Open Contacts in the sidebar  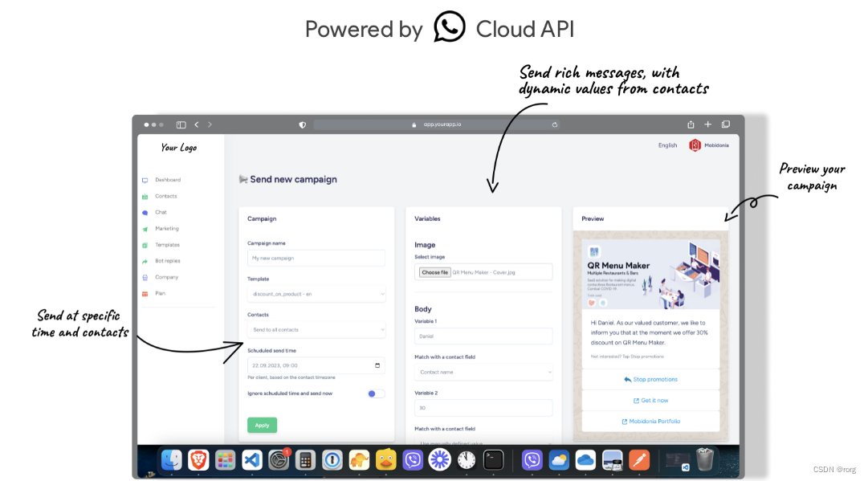point(166,196)
